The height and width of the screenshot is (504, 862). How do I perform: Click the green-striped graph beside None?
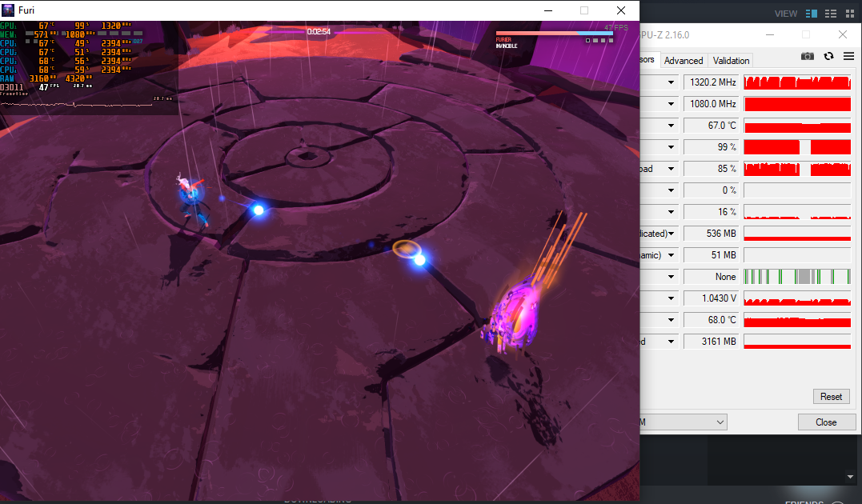797,277
